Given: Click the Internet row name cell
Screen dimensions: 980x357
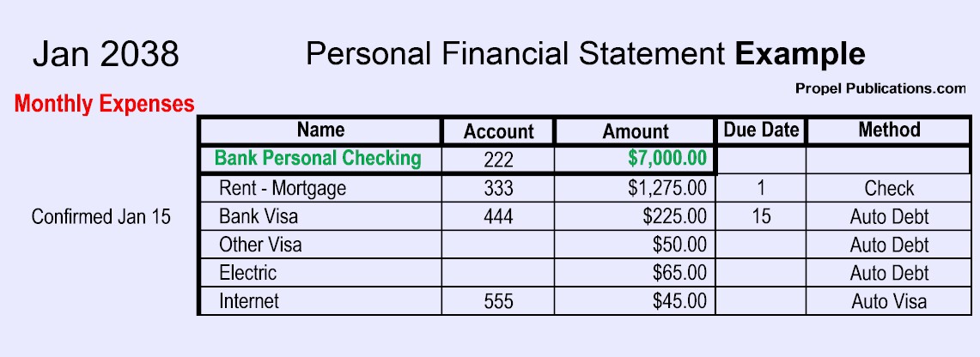Looking at the screenshot, I should click(249, 301).
